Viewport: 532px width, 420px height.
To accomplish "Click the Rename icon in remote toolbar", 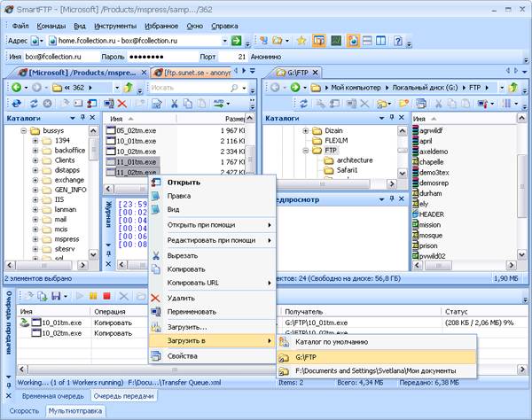I will [109, 104].
